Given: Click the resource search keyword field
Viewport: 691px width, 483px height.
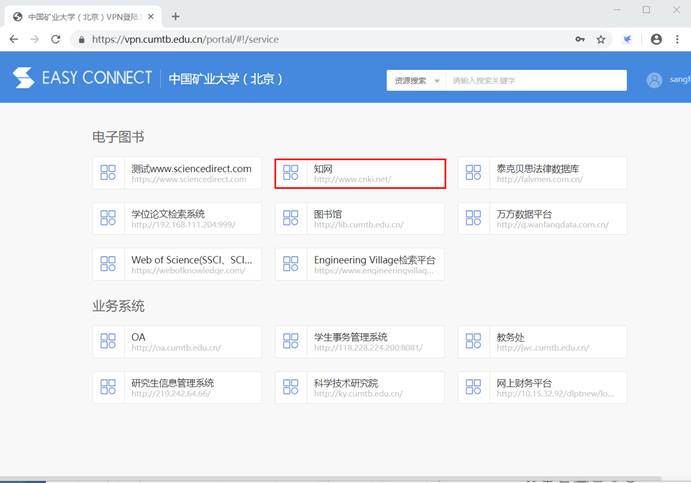Looking at the screenshot, I should click(x=535, y=80).
